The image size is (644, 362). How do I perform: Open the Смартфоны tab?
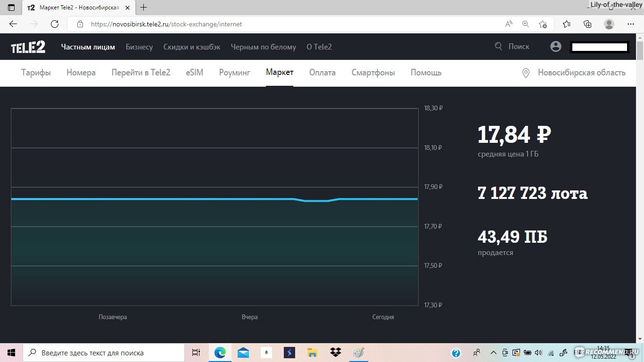tap(373, 73)
